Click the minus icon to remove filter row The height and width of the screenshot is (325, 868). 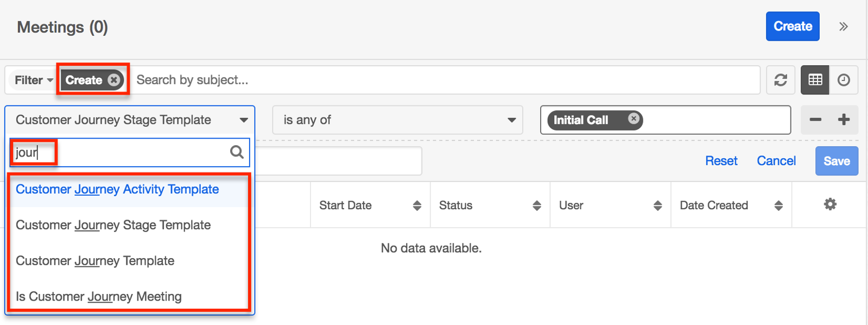pyautogui.click(x=815, y=120)
